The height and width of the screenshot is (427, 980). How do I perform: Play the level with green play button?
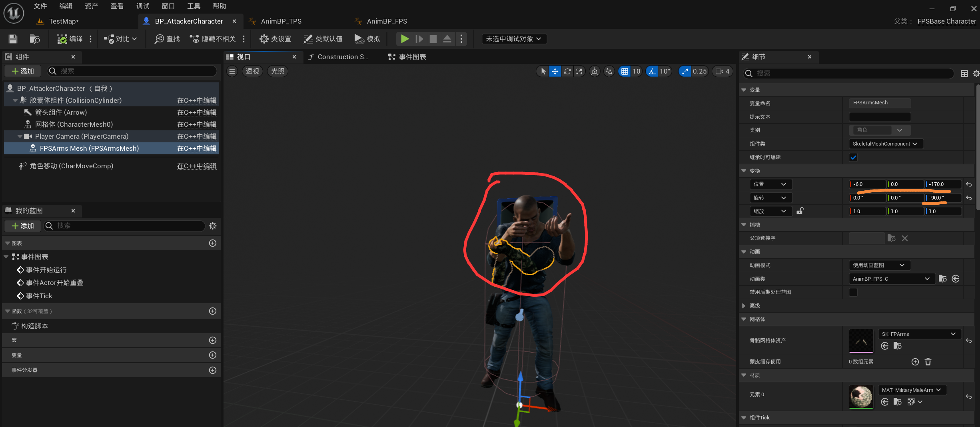pos(405,39)
